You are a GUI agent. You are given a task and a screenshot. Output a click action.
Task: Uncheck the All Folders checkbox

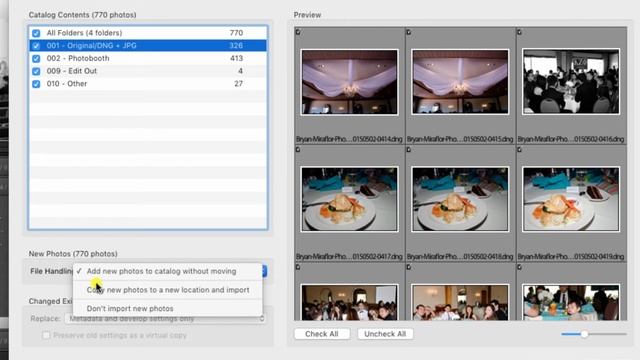point(36,33)
